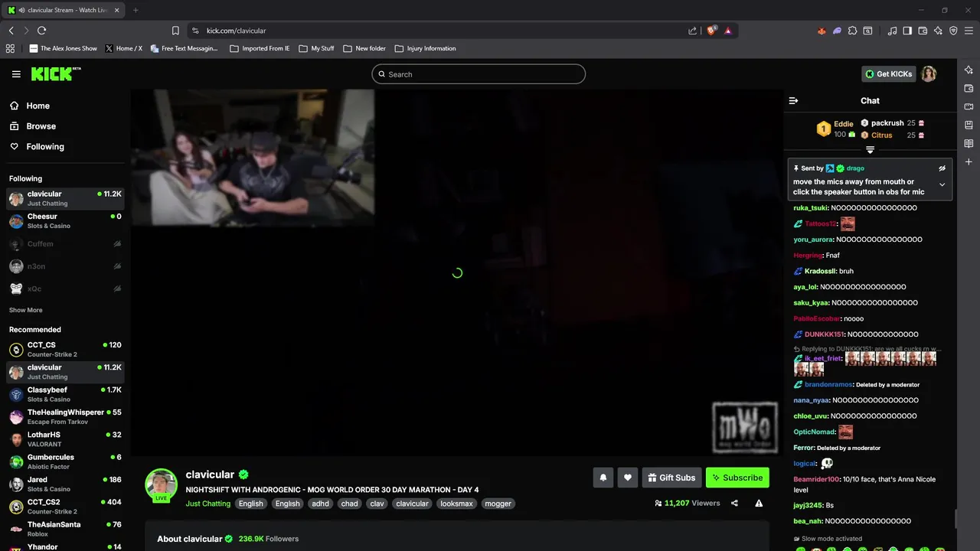This screenshot has height=551, width=980.
Task: Open the Imported From IE bookmarks folder
Action: (260, 48)
